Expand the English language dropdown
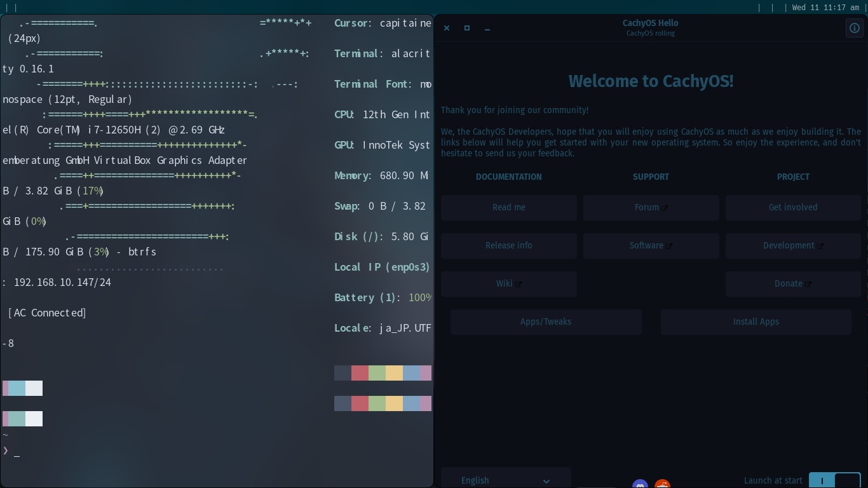The width and height of the screenshot is (868, 488). (x=506, y=480)
